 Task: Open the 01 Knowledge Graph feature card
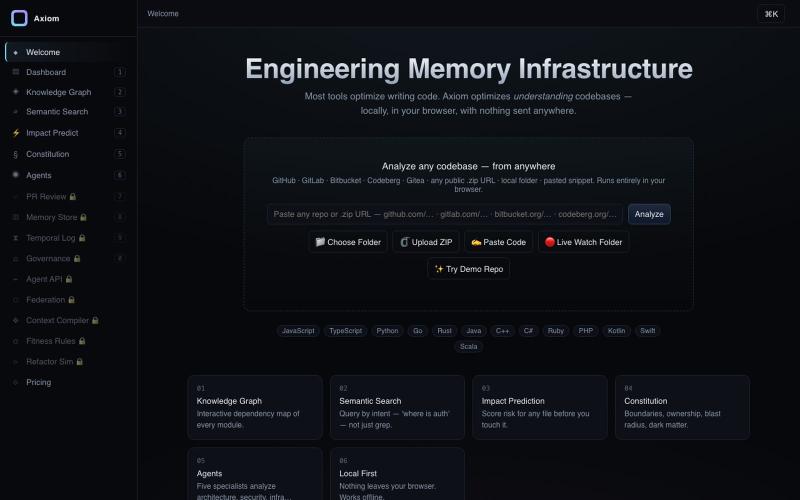tap(255, 407)
